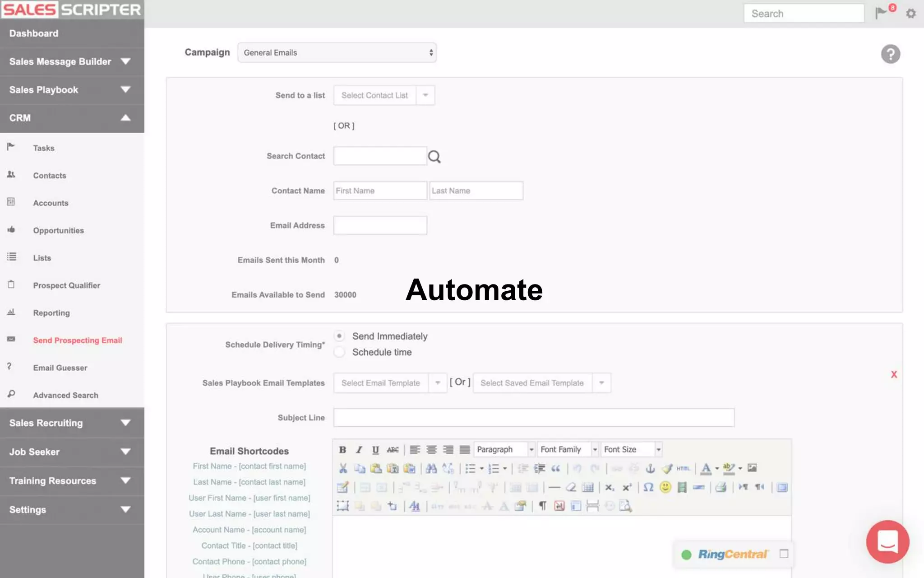924x578 pixels.
Task: Insert a blockquote
Action: [x=556, y=469]
